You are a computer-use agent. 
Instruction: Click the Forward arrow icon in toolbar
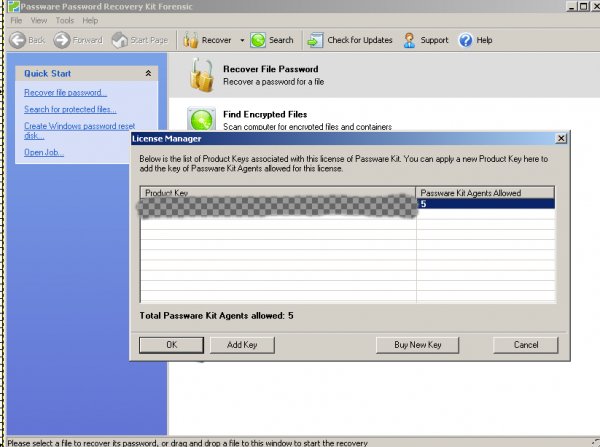[x=62, y=40]
